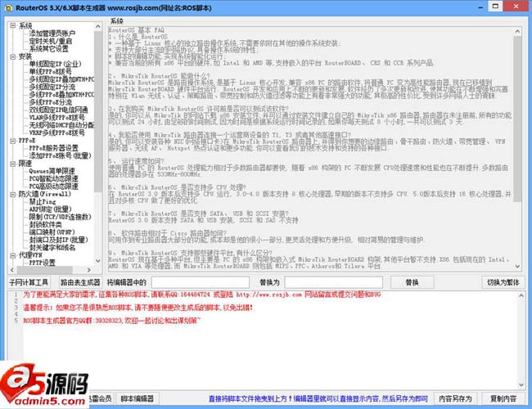Open 添加PPPoE账号(批量) tree item

pos(60,155)
